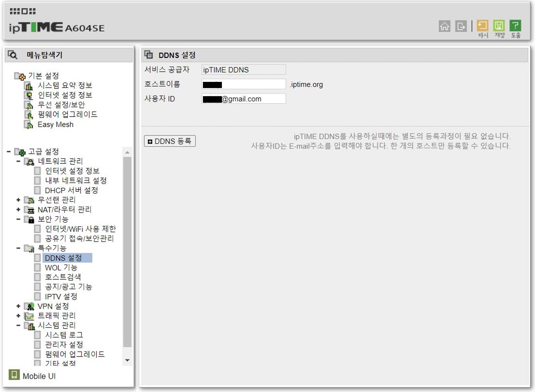Screen dimensions: 535x392
Task: Open IPTV 설정 menu item
Action: (61, 297)
